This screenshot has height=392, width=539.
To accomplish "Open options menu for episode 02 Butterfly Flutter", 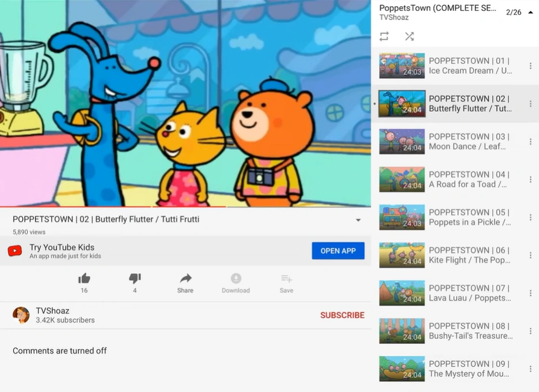I will [x=530, y=104].
